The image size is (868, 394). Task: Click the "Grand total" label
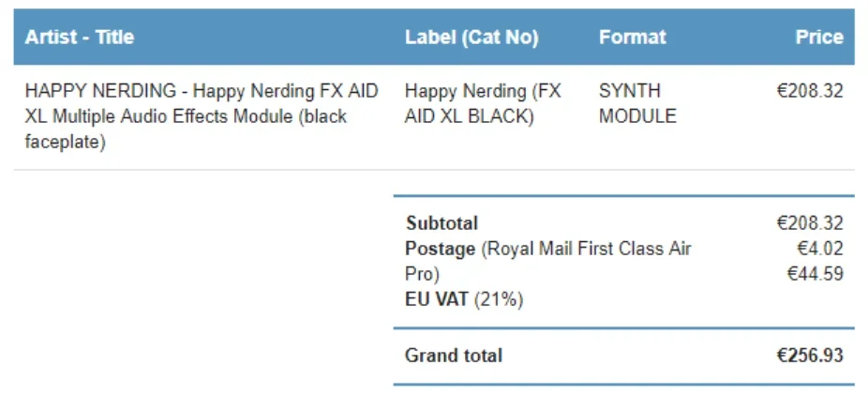(x=454, y=356)
